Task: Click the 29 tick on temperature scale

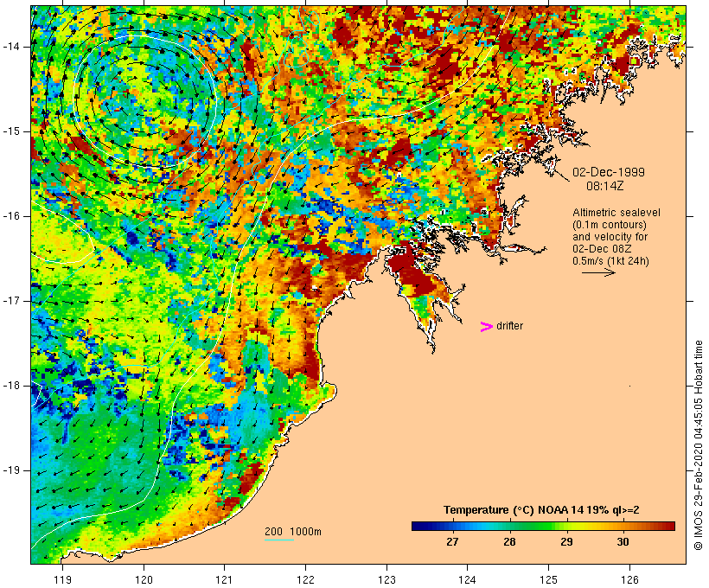Action: tap(566, 541)
